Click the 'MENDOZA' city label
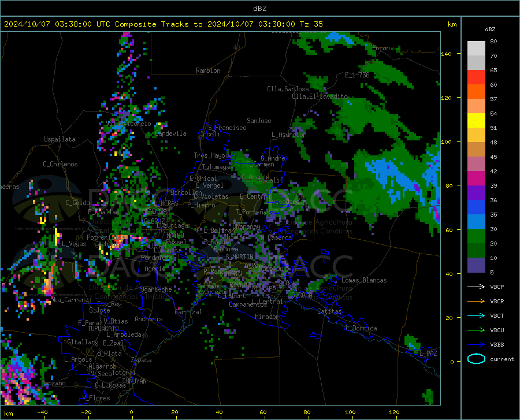Screen dimensions: 520x420 (x=154, y=211)
